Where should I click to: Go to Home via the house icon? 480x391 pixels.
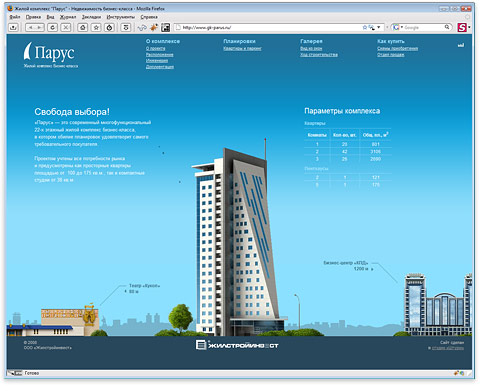[83, 28]
